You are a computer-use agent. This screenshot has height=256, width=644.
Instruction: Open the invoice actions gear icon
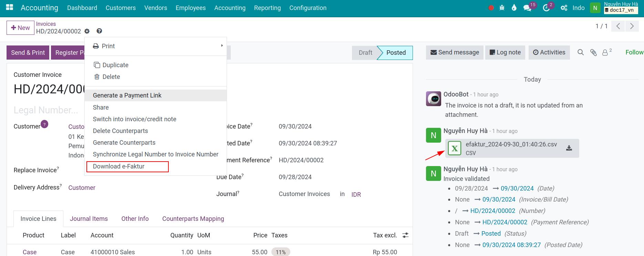(x=87, y=31)
